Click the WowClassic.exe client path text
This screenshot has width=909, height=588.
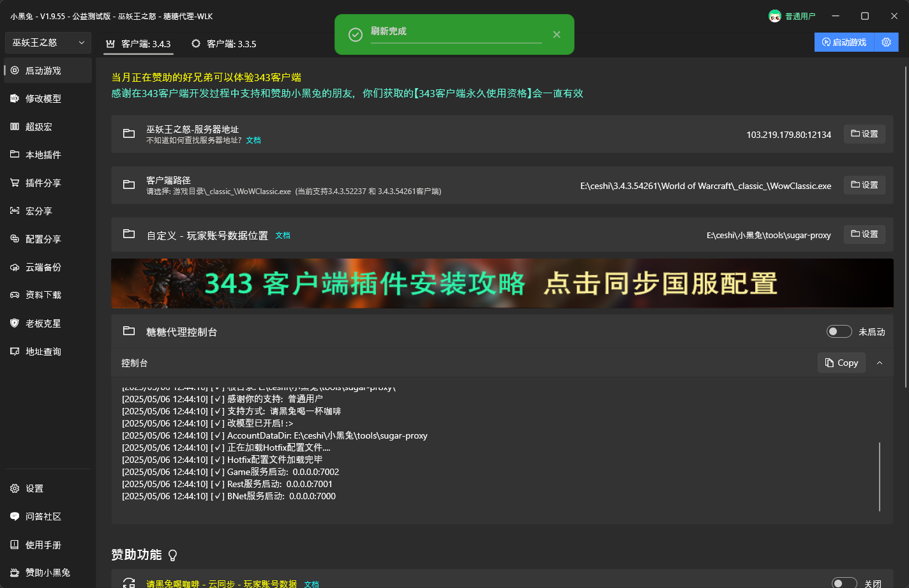(705, 186)
